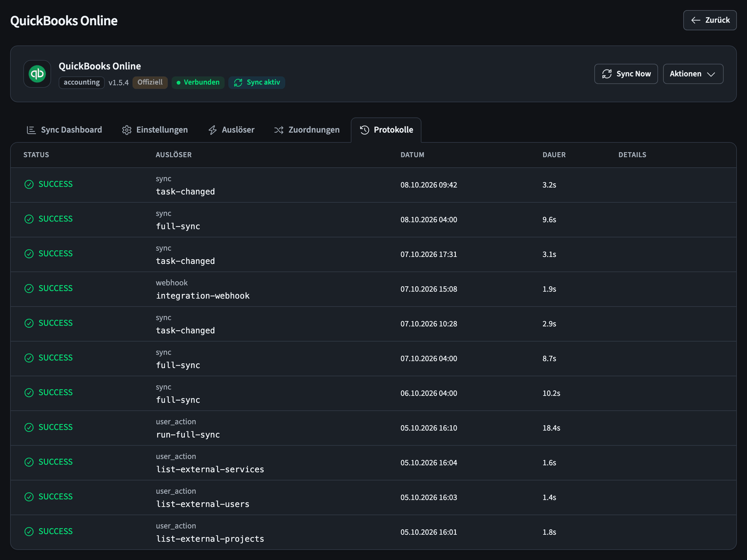Click success check icon for 08.10.2026 09:42 row
The image size is (747, 560).
tap(29, 184)
